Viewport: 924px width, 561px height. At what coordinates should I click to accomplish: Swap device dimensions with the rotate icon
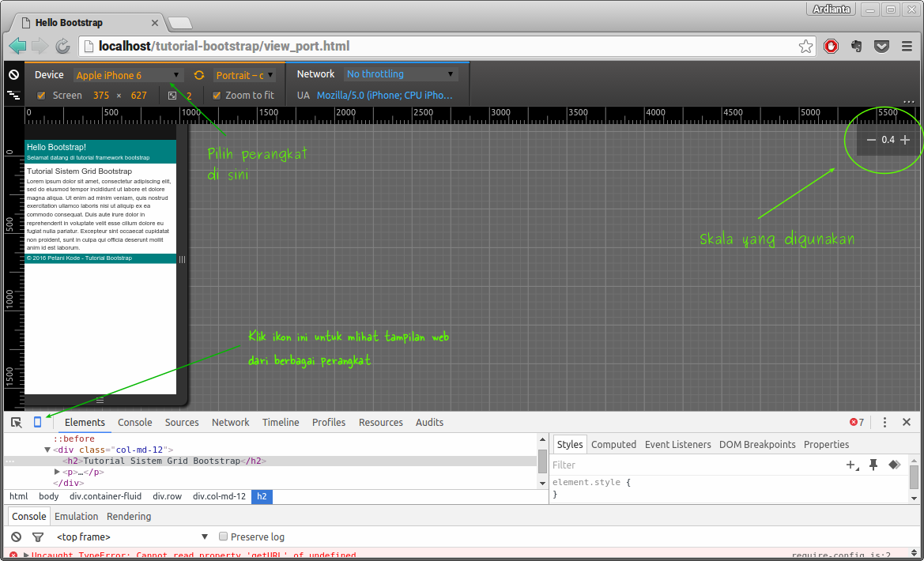pyautogui.click(x=199, y=75)
